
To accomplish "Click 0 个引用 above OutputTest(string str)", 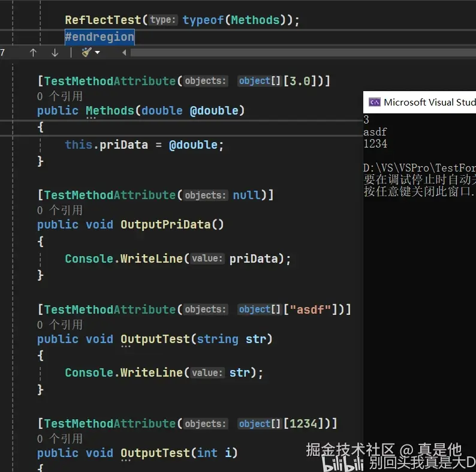I will (x=60, y=324).
